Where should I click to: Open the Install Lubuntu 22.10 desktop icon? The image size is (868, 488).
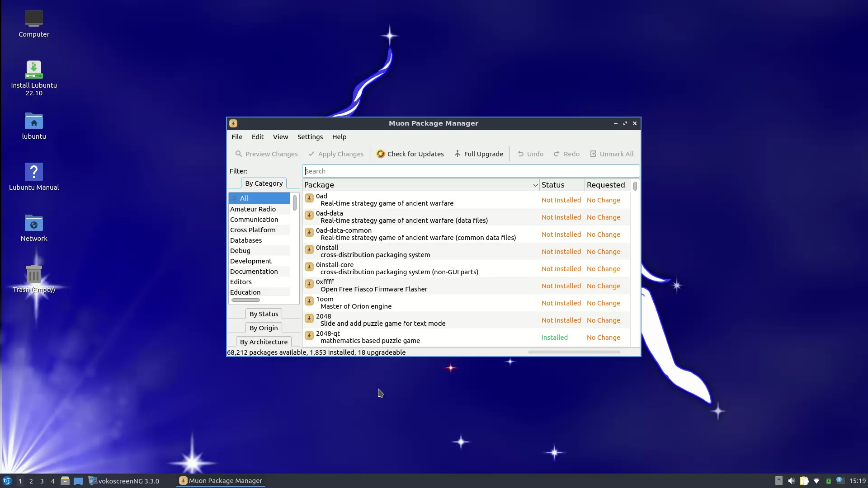34,78
